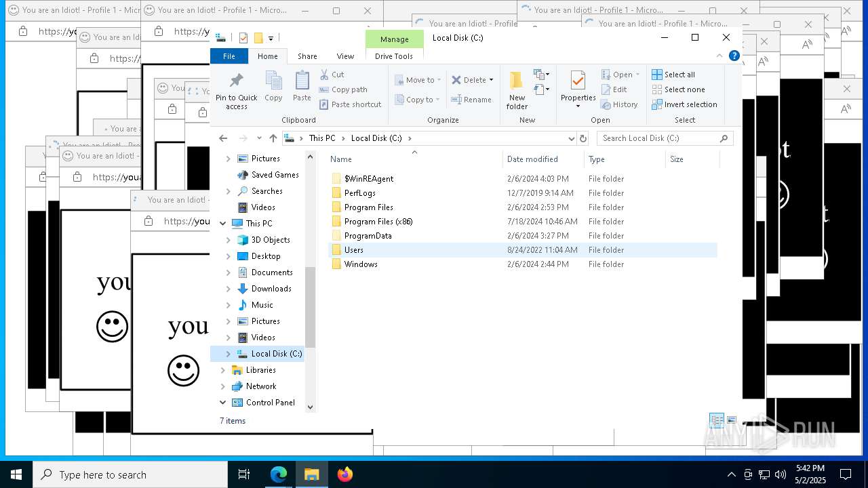Screen dimensions: 868x488
Task: Switch to the Share ribbon tab
Action: [x=307, y=56]
